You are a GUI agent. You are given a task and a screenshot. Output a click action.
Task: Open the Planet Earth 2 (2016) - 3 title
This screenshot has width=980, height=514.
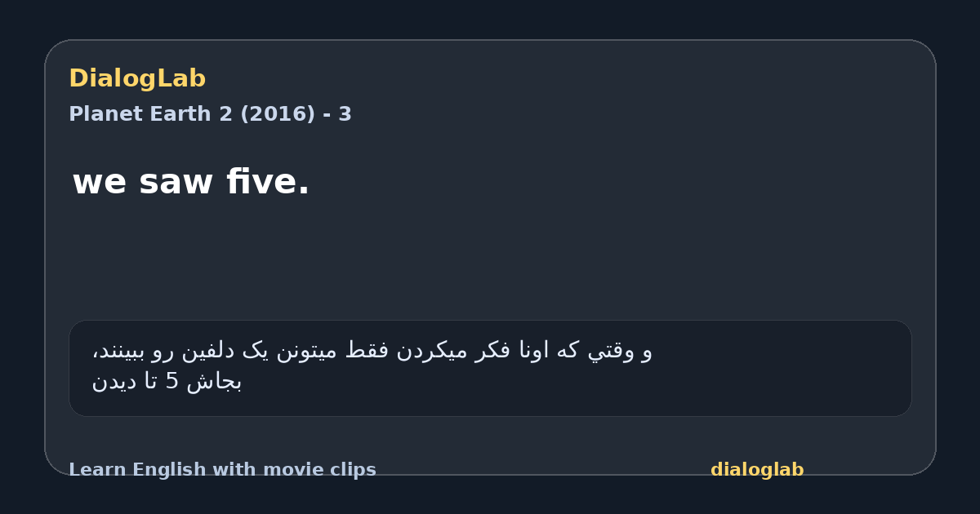[x=210, y=114]
